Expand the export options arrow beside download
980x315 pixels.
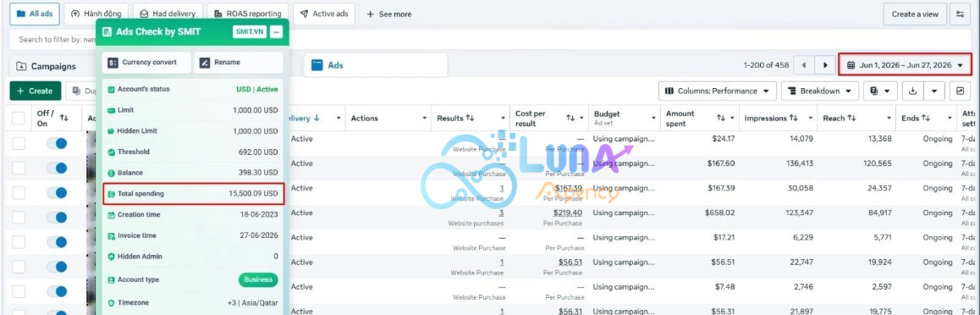pyautogui.click(x=933, y=91)
